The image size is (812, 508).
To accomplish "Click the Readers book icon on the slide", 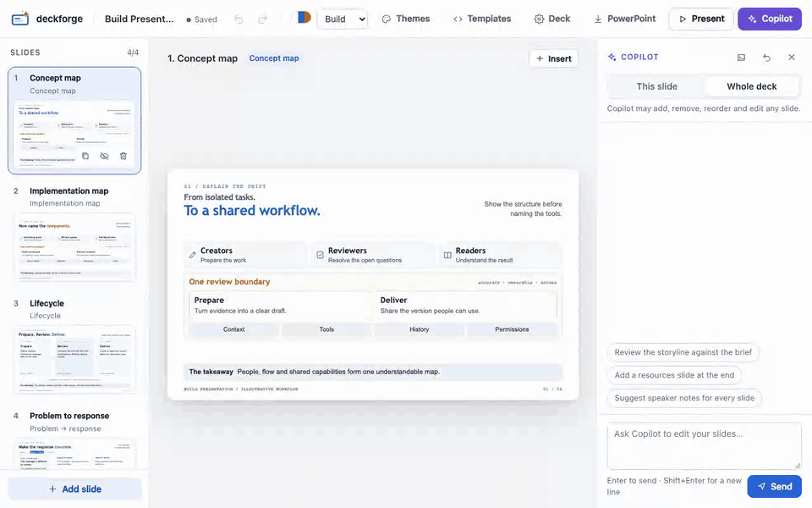I will pyautogui.click(x=447, y=255).
